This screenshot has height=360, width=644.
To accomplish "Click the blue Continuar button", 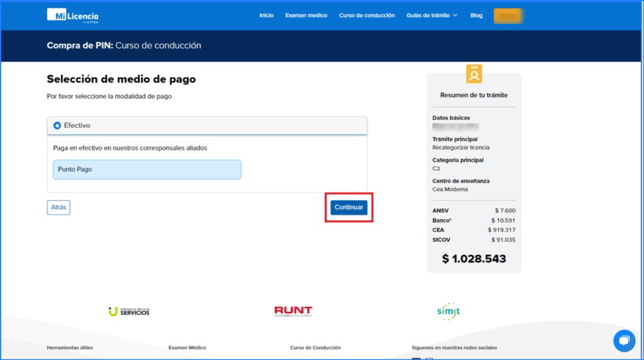I will (349, 207).
